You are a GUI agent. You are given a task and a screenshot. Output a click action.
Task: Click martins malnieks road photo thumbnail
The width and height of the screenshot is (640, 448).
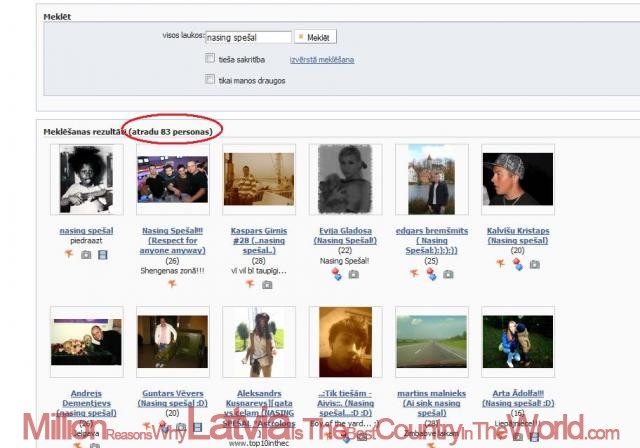431,342
